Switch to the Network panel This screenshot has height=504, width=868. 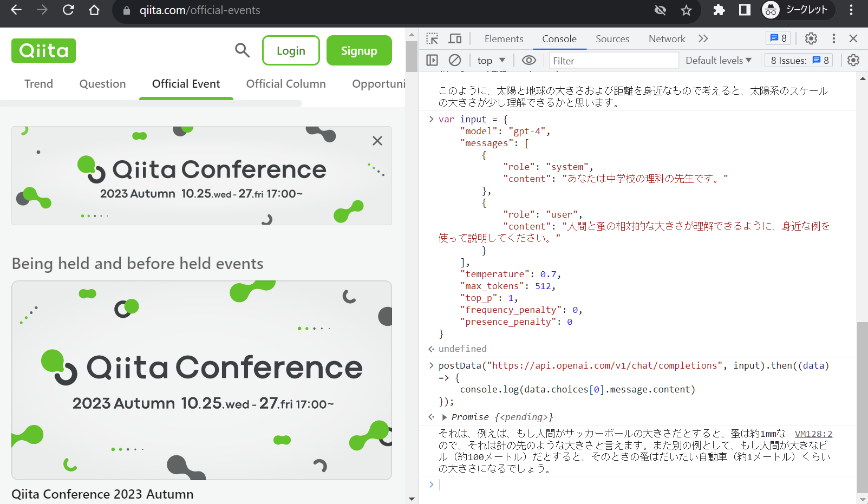(667, 39)
